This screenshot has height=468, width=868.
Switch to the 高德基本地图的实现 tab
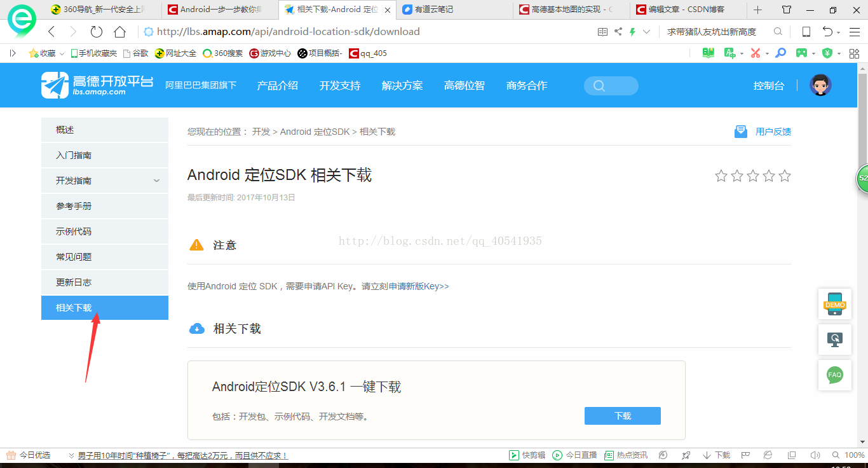coord(572,10)
